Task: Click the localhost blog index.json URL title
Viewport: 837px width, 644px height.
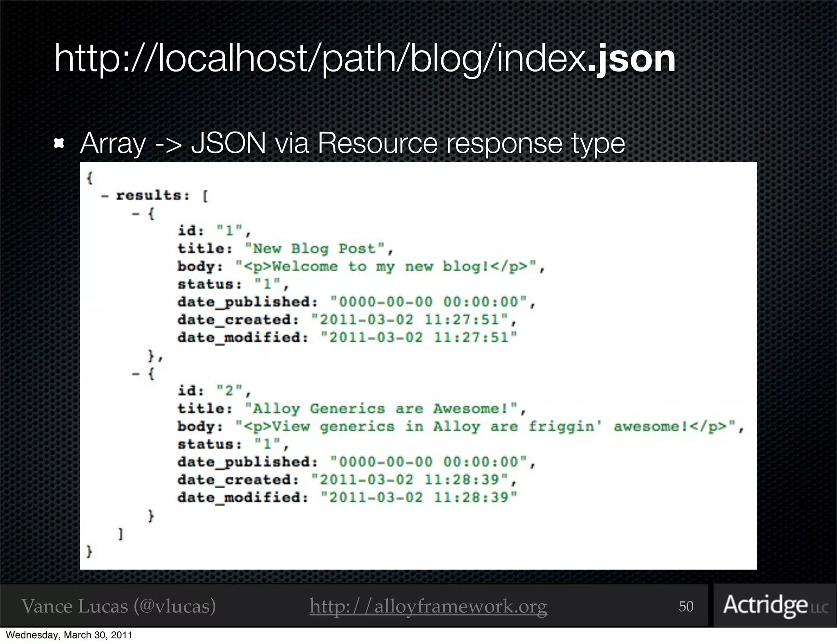Action: click(x=365, y=59)
